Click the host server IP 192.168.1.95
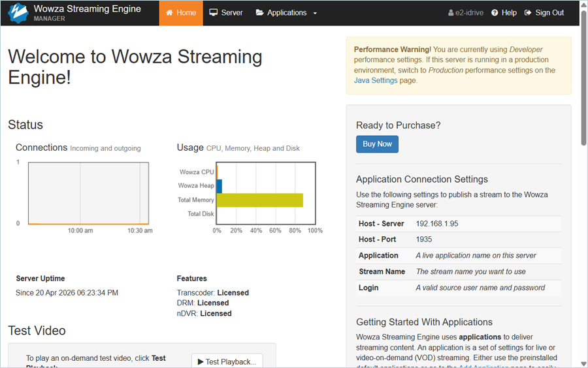Image resolution: width=588 pixels, height=368 pixels. click(x=437, y=224)
